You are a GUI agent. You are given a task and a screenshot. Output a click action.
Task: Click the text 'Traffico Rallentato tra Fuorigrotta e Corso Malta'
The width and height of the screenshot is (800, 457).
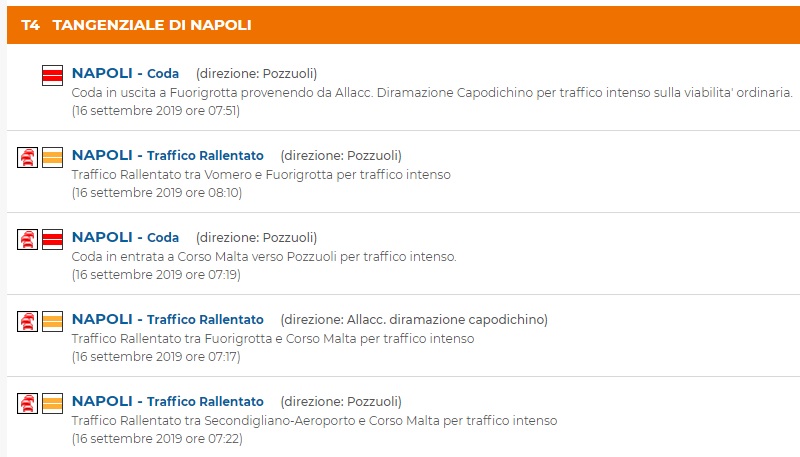pyautogui.click(x=273, y=338)
